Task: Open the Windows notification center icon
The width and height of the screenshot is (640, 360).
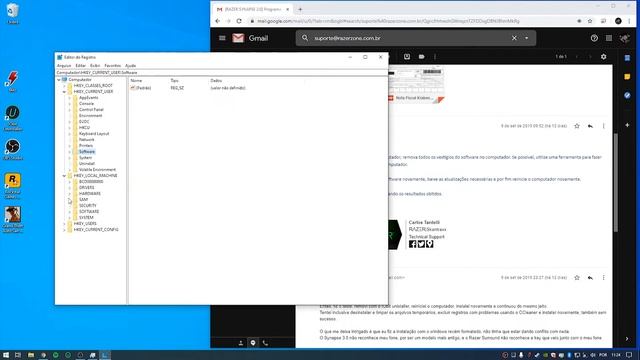Action: [x=629, y=355]
